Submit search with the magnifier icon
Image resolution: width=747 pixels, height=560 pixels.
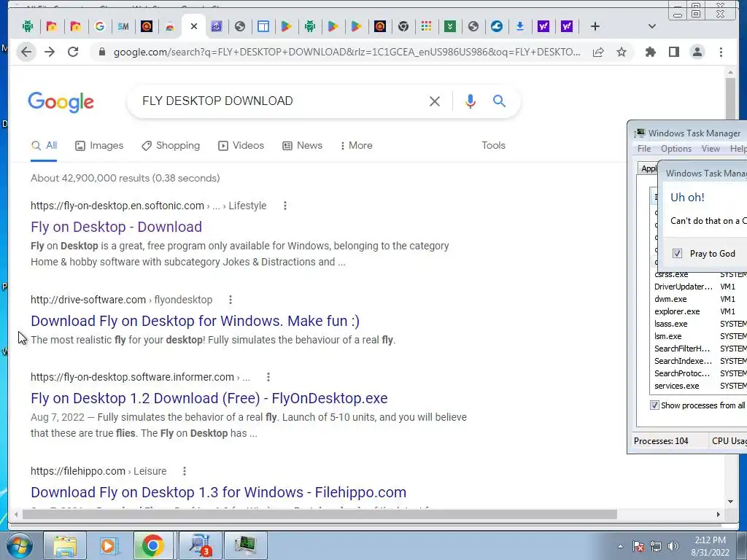tap(499, 101)
